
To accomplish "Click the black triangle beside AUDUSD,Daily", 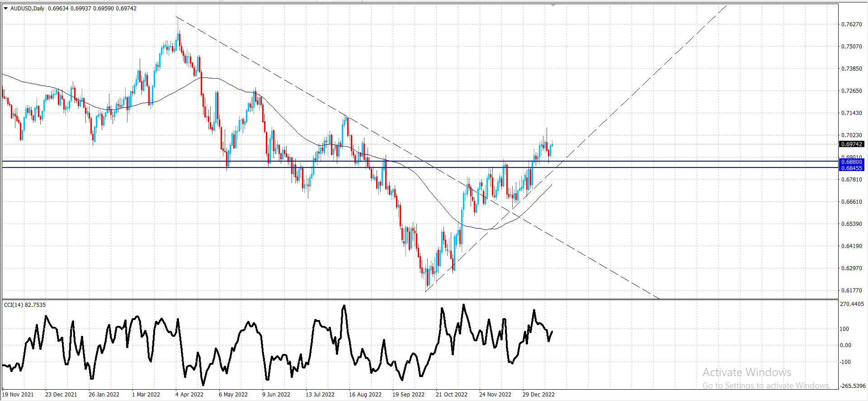I will click(6, 9).
